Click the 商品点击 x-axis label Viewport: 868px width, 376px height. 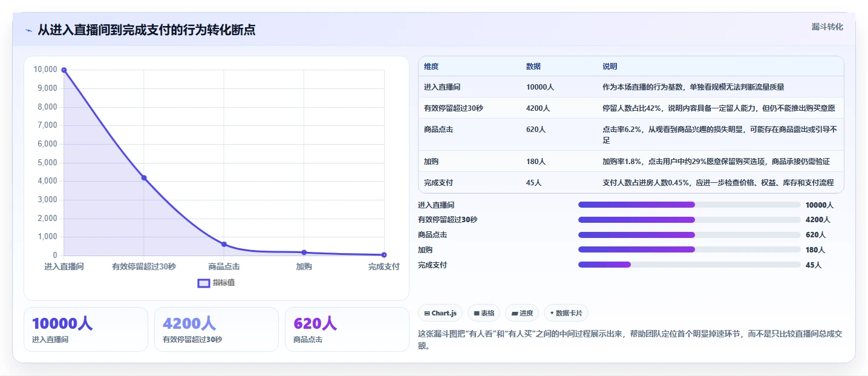(224, 266)
